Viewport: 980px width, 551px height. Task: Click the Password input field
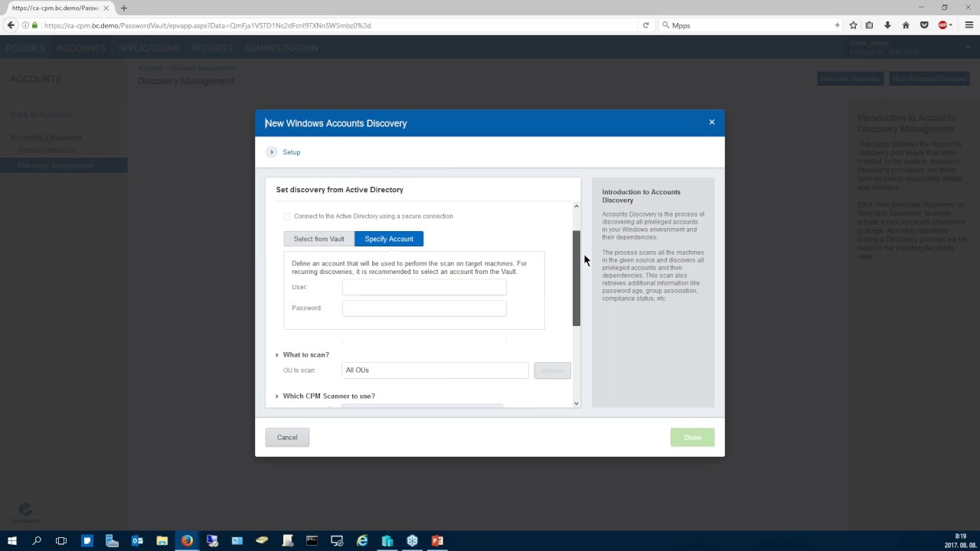pos(424,308)
